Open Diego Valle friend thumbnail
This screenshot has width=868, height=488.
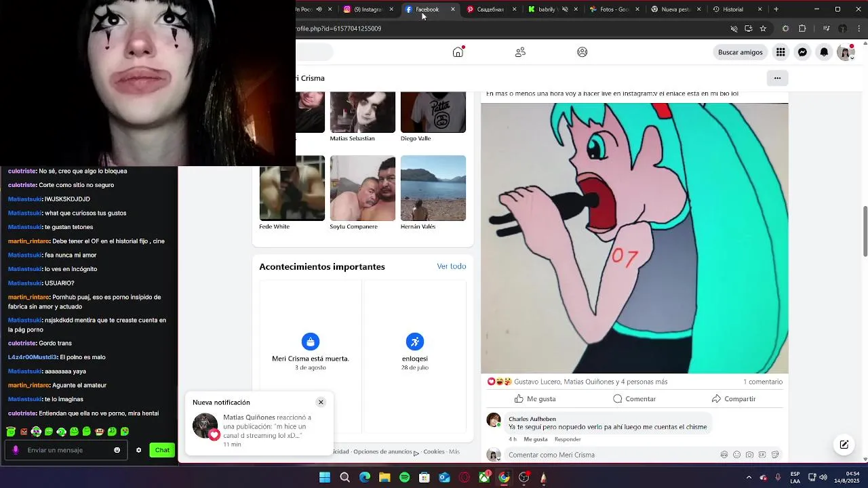433,112
